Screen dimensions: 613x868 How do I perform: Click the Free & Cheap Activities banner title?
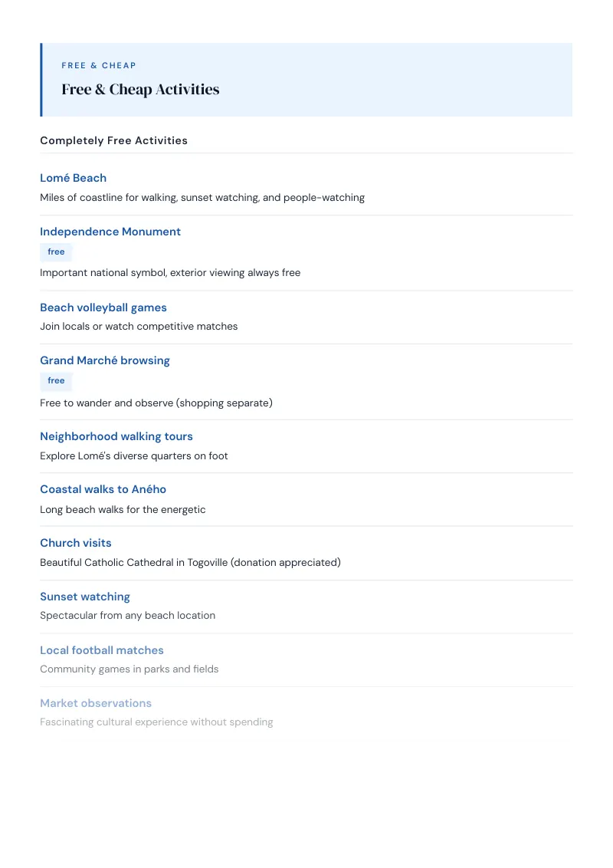click(x=140, y=89)
